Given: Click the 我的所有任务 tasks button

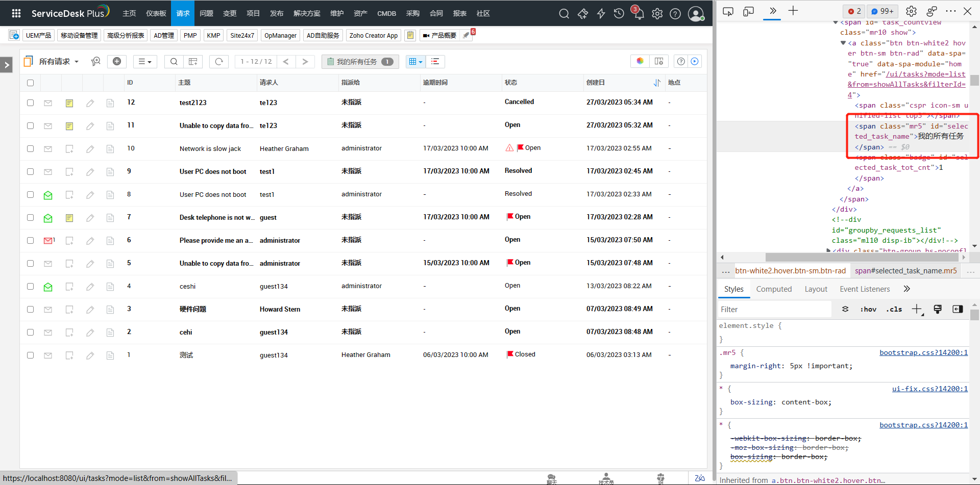Looking at the screenshot, I should pyautogui.click(x=360, y=62).
